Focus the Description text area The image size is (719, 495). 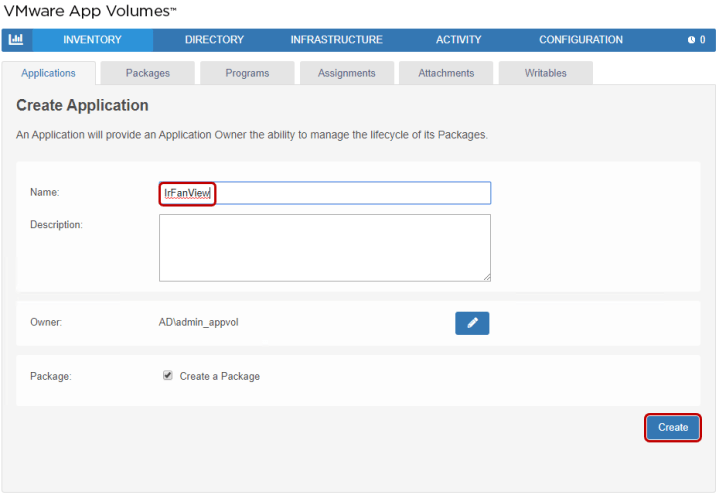[x=324, y=247]
